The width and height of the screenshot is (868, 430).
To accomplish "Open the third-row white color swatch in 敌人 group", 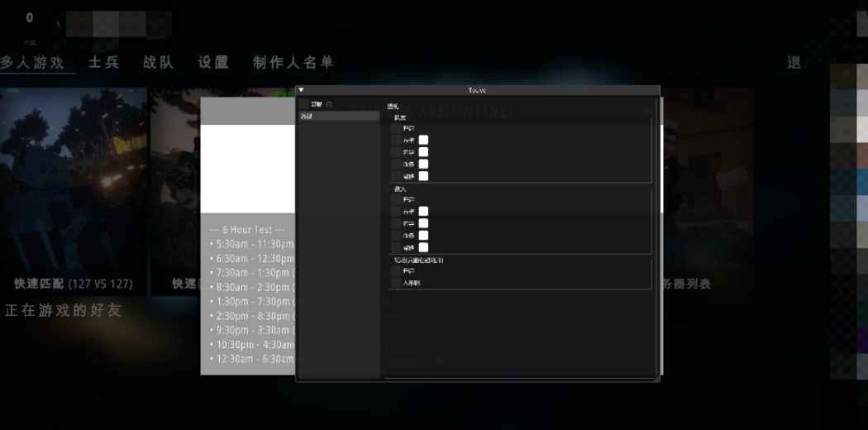I will tap(423, 223).
